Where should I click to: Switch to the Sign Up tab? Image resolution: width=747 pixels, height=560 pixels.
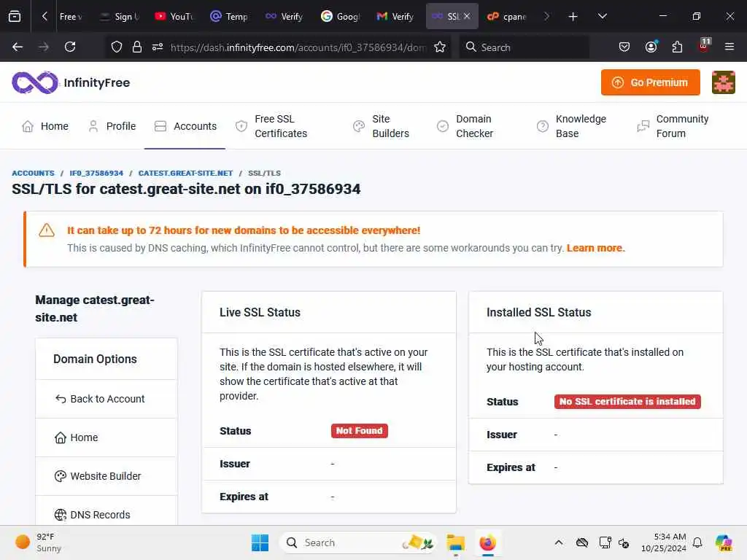(119, 16)
